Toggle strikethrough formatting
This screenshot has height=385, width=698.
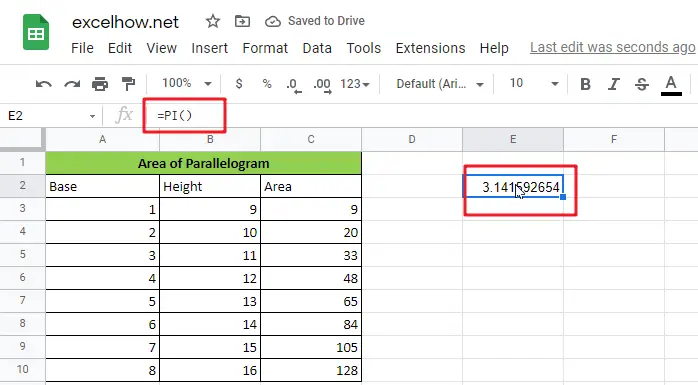click(x=641, y=84)
